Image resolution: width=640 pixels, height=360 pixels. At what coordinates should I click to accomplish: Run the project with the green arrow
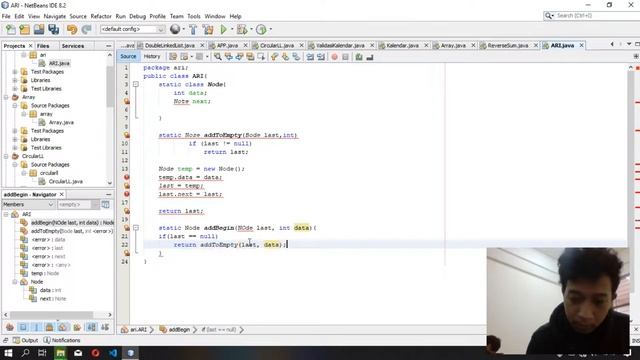click(223, 29)
